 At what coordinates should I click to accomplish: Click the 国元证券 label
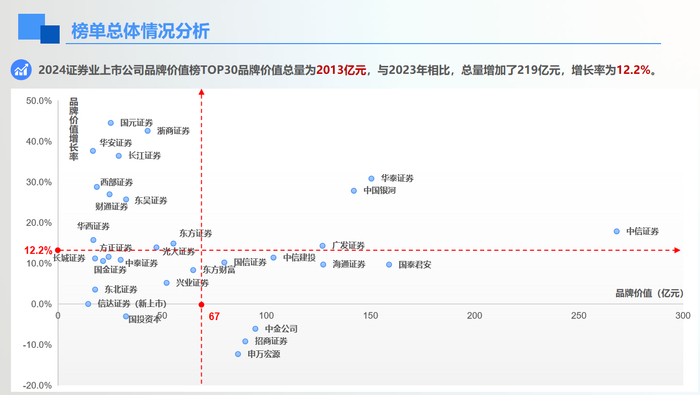(x=136, y=123)
